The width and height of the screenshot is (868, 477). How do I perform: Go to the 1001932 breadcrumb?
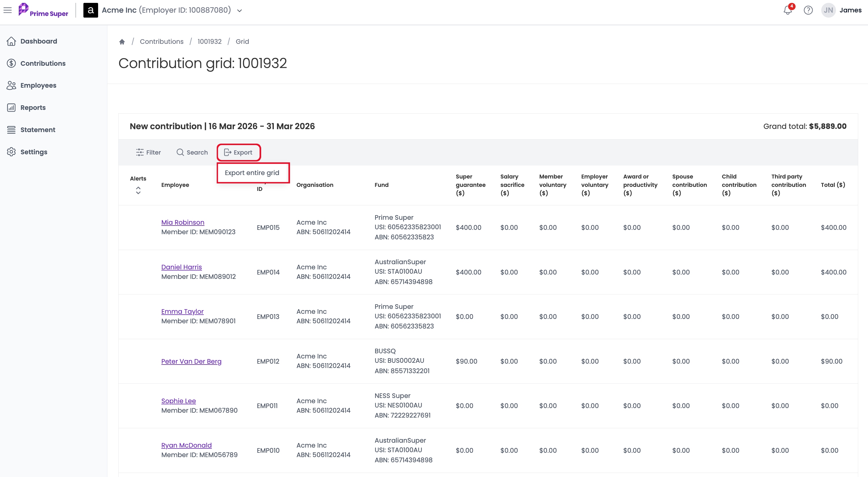[209, 42]
